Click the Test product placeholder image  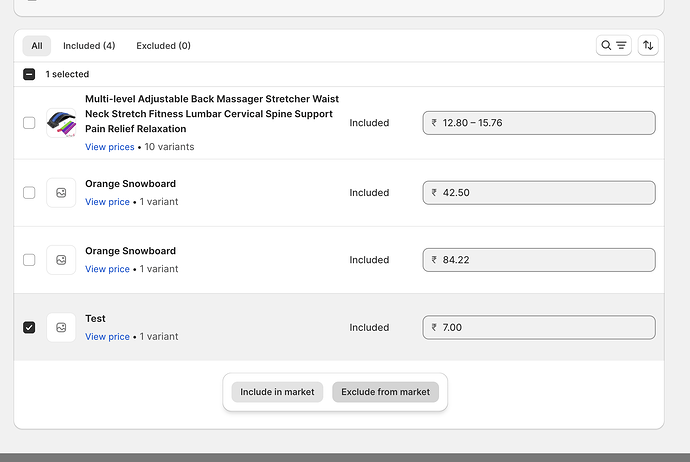[x=61, y=327]
